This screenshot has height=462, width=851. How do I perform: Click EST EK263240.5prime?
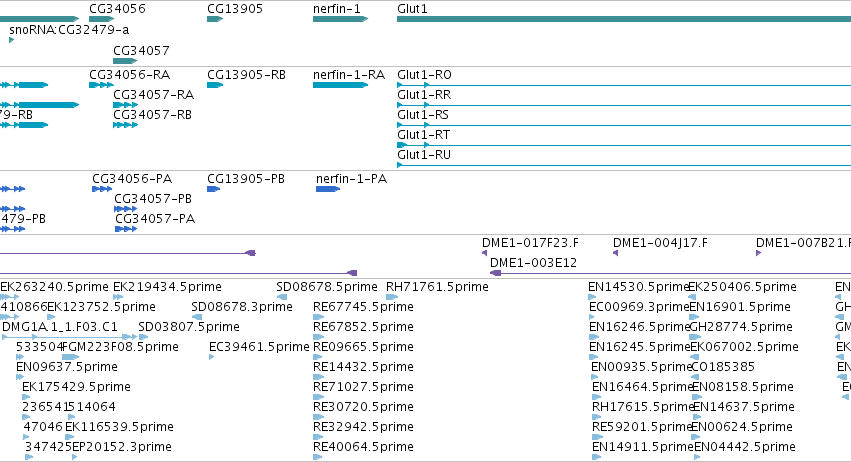[x=54, y=287]
